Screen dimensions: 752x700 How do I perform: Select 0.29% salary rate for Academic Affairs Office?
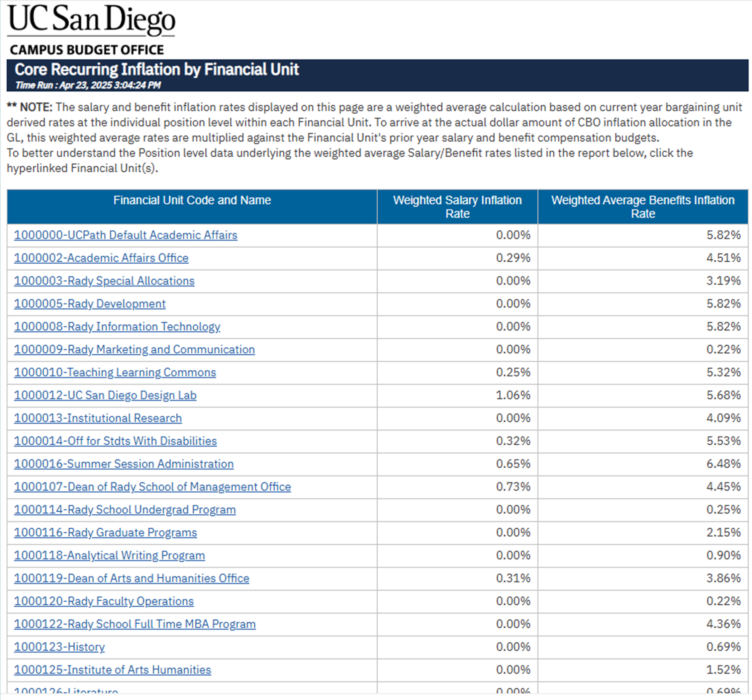(x=513, y=258)
